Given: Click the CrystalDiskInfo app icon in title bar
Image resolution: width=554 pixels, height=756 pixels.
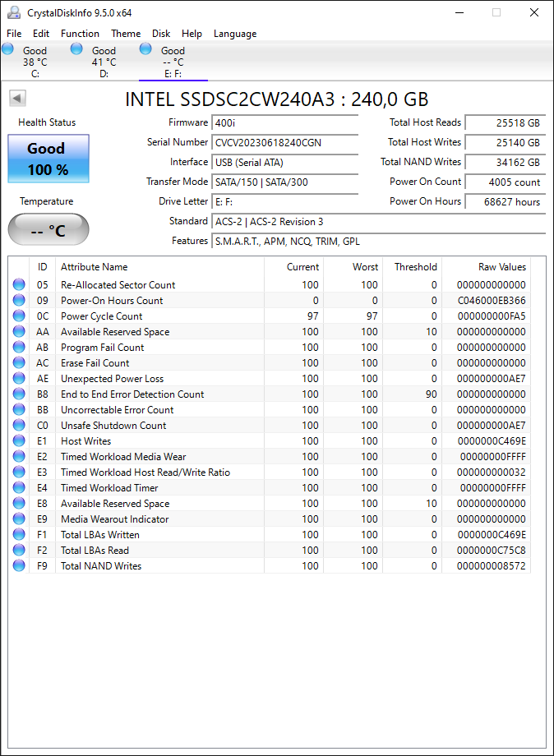Looking at the screenshot, I should [14, 12].
